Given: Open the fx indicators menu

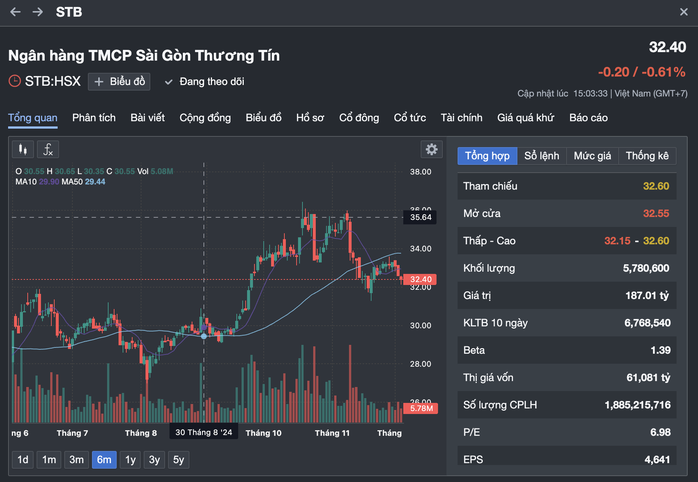Looking at the screenshot, I should pyautogui.click(x=48, y=150).
